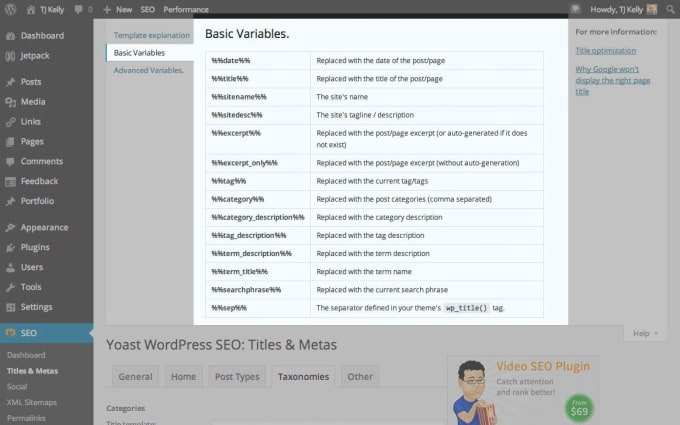Open the WordPress logo menu
This screenshot has height=425, width=680.
pyautogui.click(x=10, y=9)
